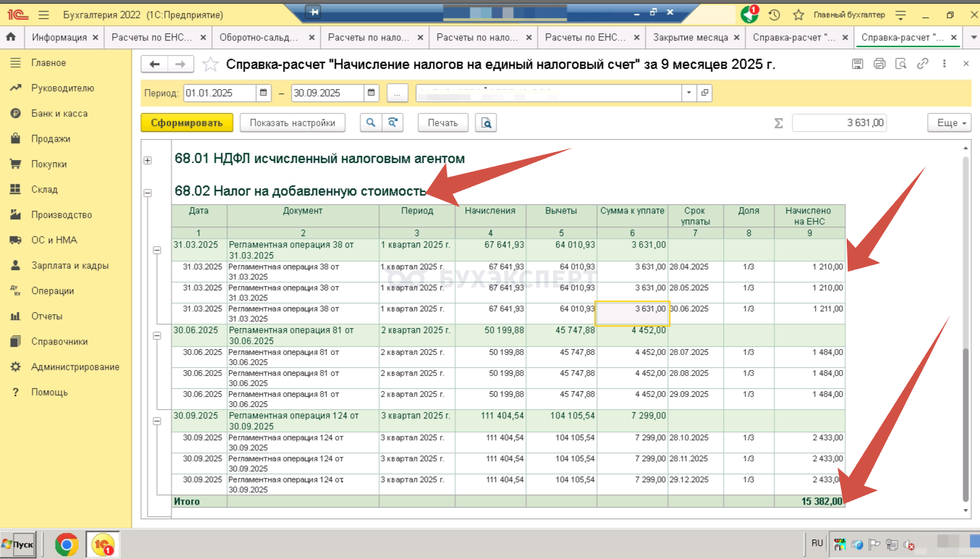This screenshot has height=559, width=980.
Task: Switch to the Закрытие месяца tab
Action: click(690, 38)
